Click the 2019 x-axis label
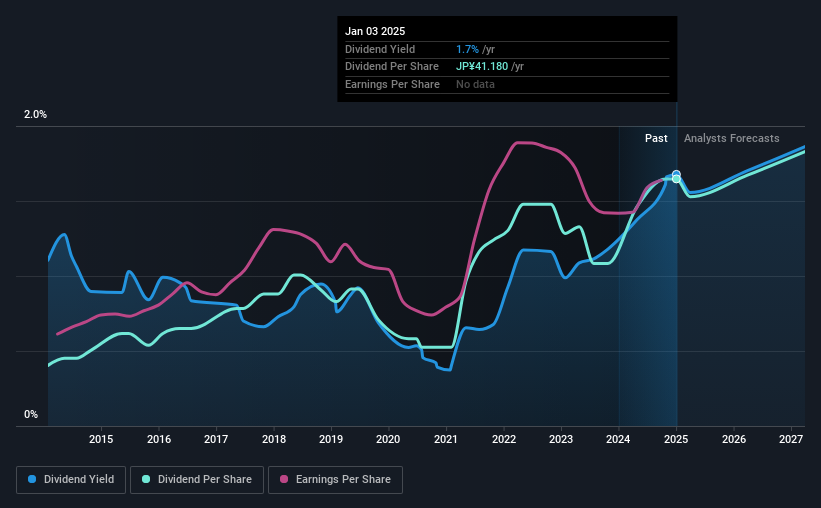This screenshot has width=821, height=508. [x=331, y=439]
